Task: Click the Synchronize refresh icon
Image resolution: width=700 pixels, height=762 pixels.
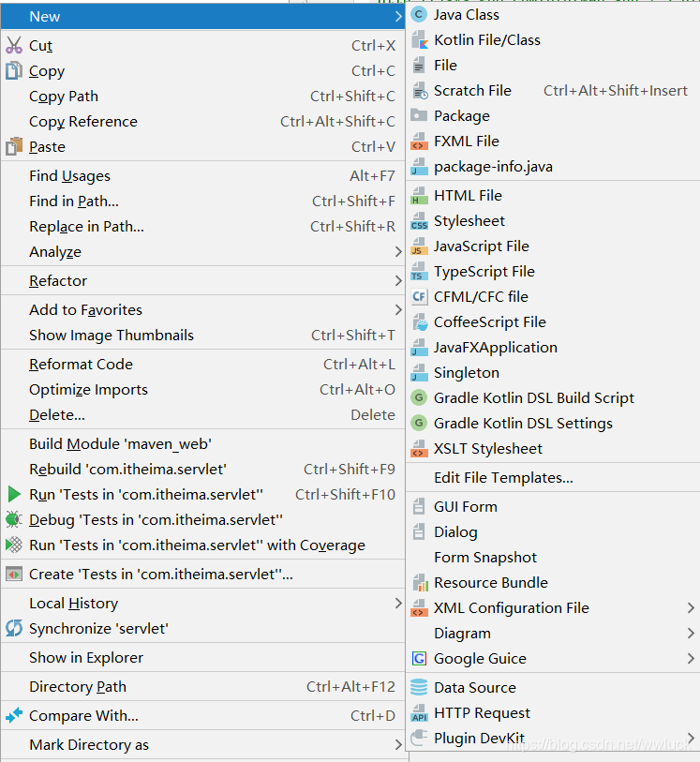Action: 14,628
